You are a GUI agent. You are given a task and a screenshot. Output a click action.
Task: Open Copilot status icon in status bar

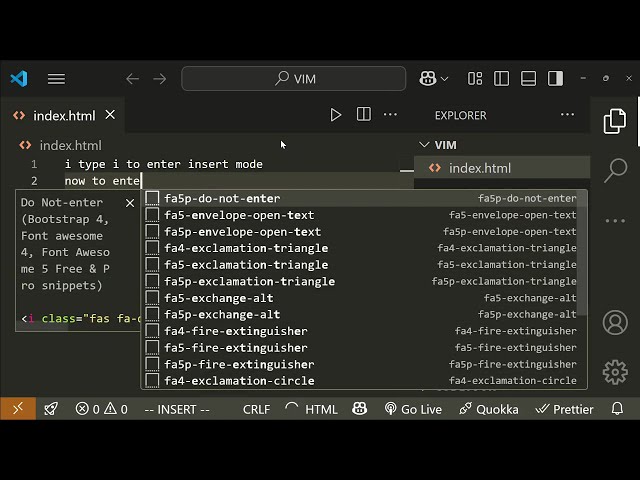click(x=359, y=409)
